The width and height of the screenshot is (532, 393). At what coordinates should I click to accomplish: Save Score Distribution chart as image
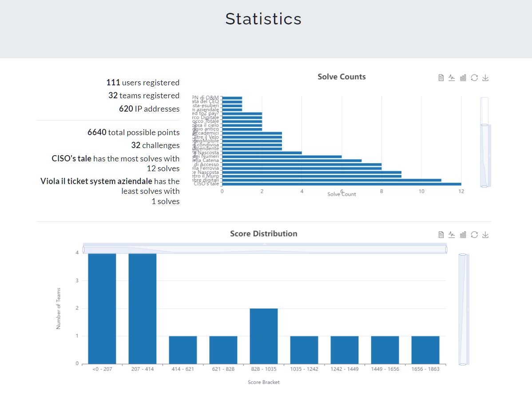tap(485, 235)
